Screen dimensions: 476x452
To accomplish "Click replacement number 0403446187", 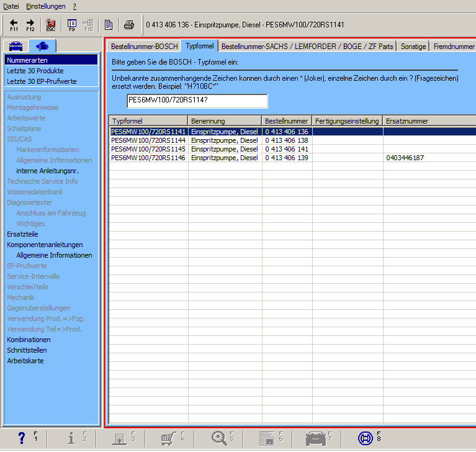I will (x=405, y=158).
